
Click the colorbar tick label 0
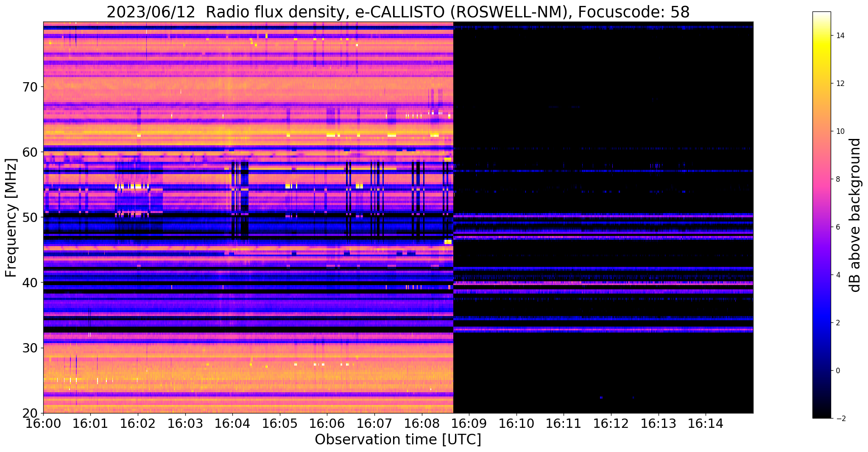tap(837, 371)
